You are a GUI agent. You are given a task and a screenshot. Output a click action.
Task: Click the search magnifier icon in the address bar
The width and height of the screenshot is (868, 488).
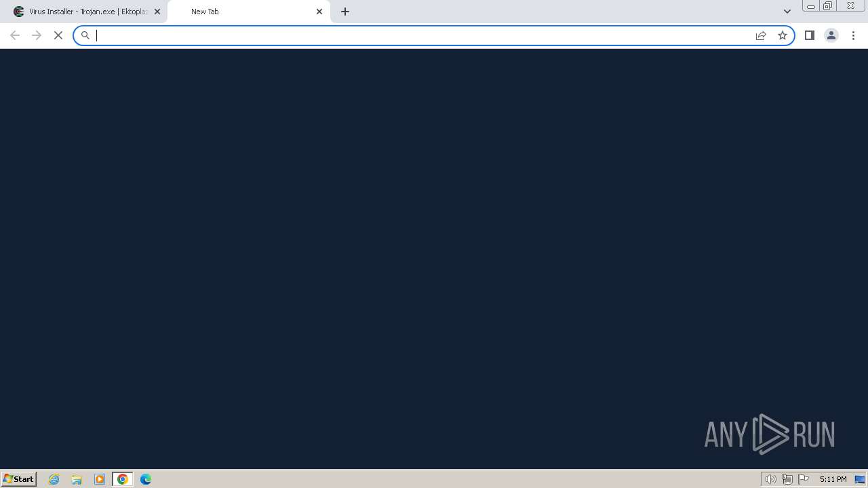coord(85,35)
